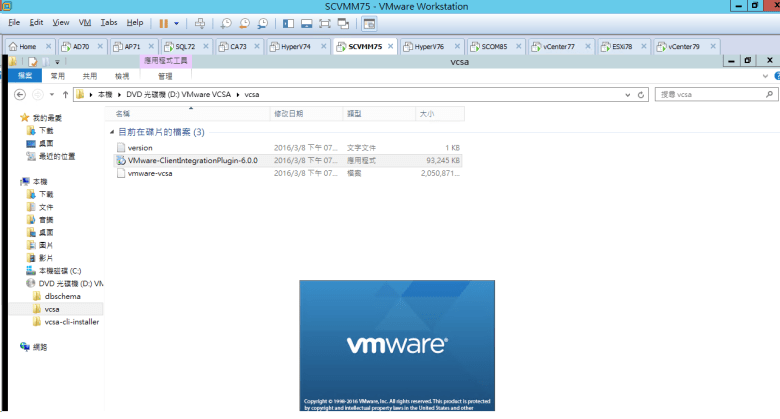Click the Explorer refresh icon in address bar
Viewport: 780px width, 419px height.
point(641,94)
